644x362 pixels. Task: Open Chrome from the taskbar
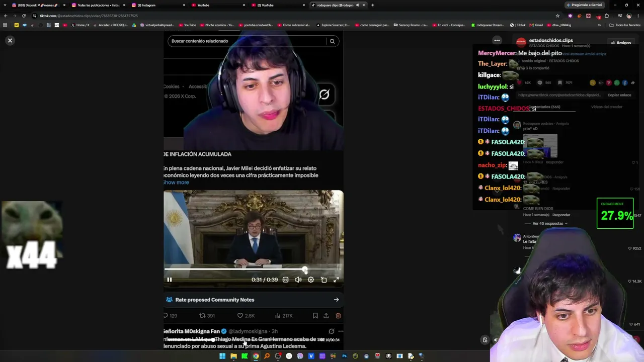pyautogui.click(x=256, y=356)
